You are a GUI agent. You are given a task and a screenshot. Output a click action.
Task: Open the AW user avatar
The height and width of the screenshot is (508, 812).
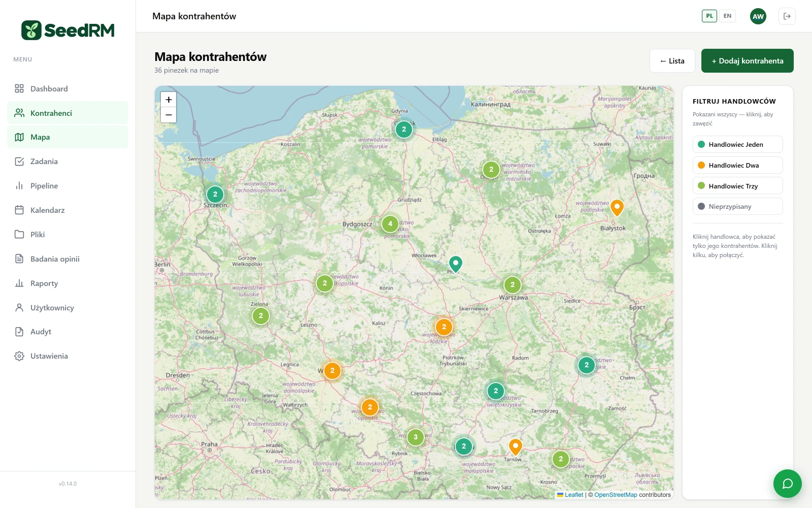tap(758, 16)
